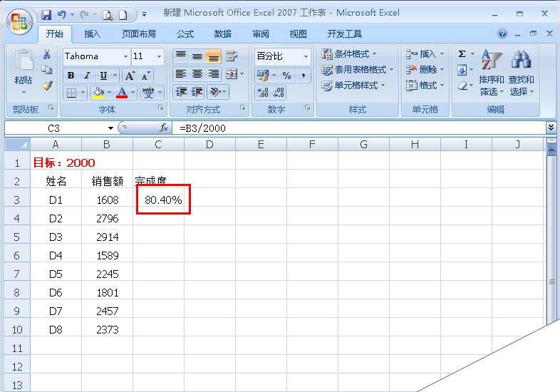560x392 pixels.
Task: Save the workbook from quick access toolbar
Action: tap(46, 15)
